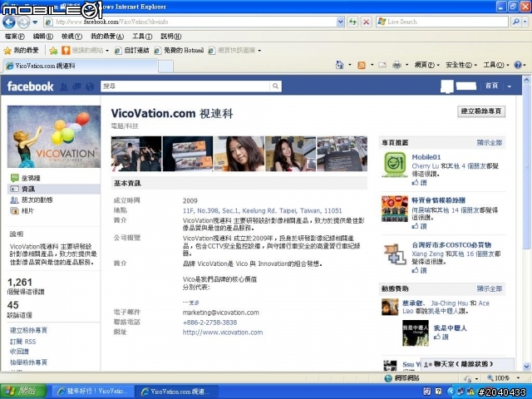Start a Live Search with the magnifier icon

[x=515, y=22]
